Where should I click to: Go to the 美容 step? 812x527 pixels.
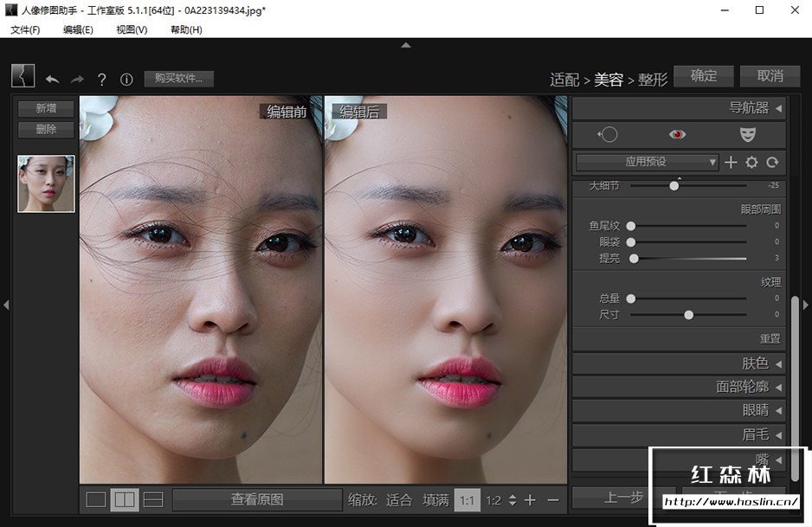tap(609, 80)
